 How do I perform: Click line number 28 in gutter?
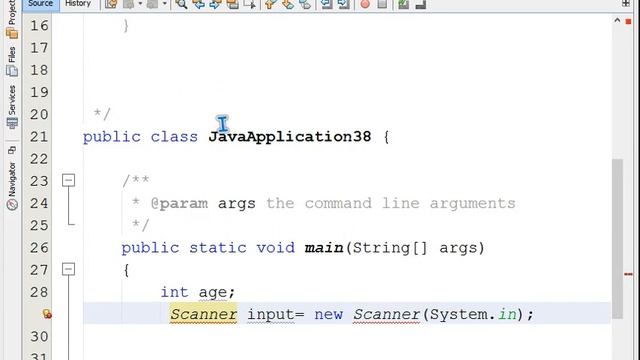click(39, 292)
